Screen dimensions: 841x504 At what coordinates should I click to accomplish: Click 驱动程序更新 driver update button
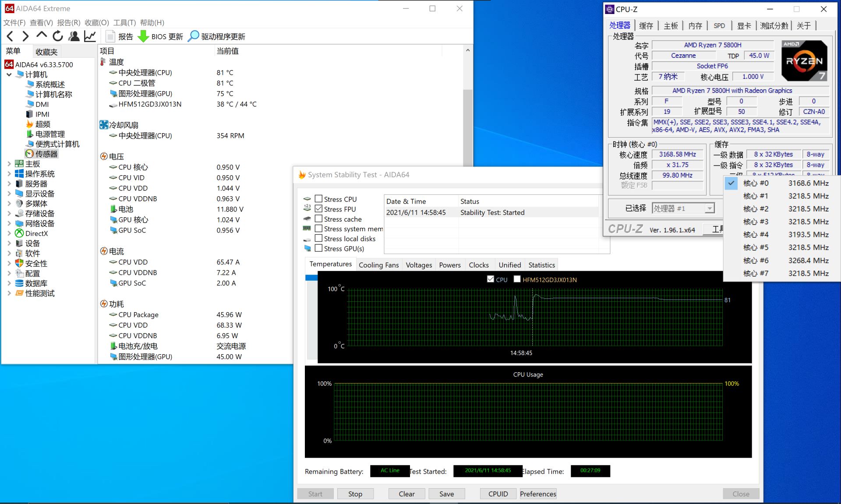[216, 36]
